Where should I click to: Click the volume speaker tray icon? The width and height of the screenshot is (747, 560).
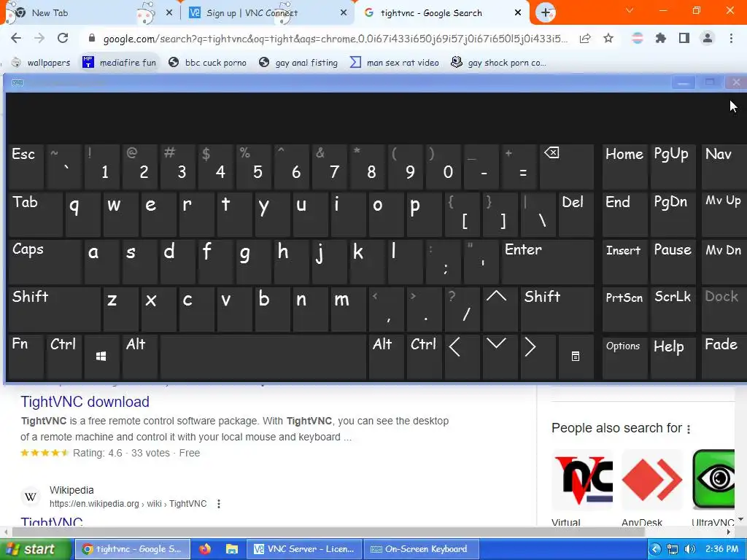(689, 550)
